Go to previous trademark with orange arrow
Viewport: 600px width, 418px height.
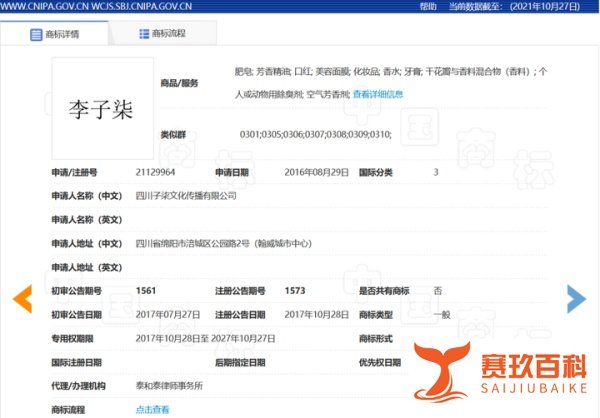coord(22,299)
